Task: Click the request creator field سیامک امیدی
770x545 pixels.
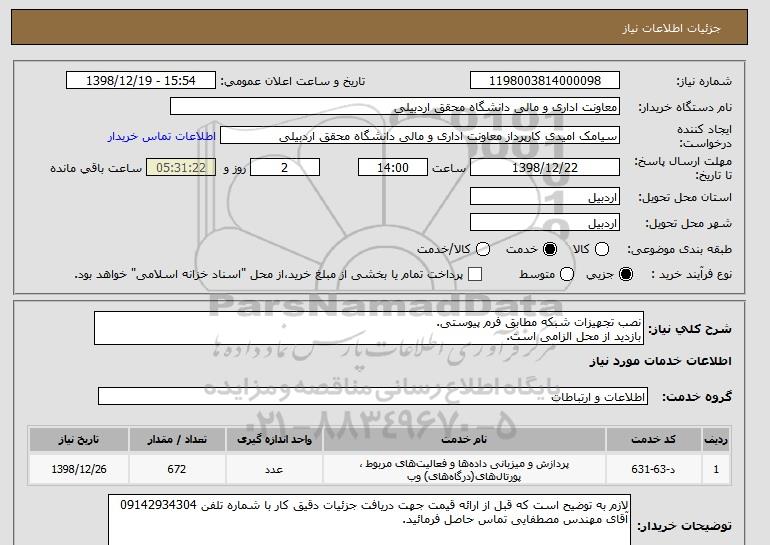Action: (x=420, y=136)
